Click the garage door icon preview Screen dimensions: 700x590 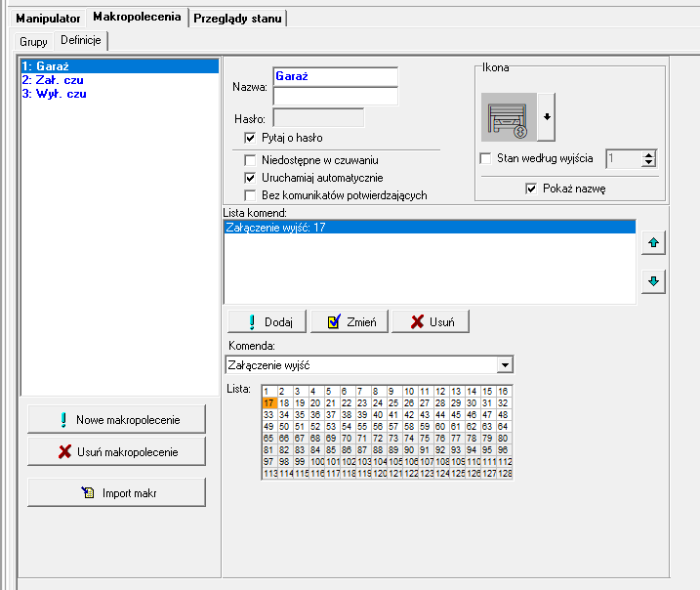(509, 117)
